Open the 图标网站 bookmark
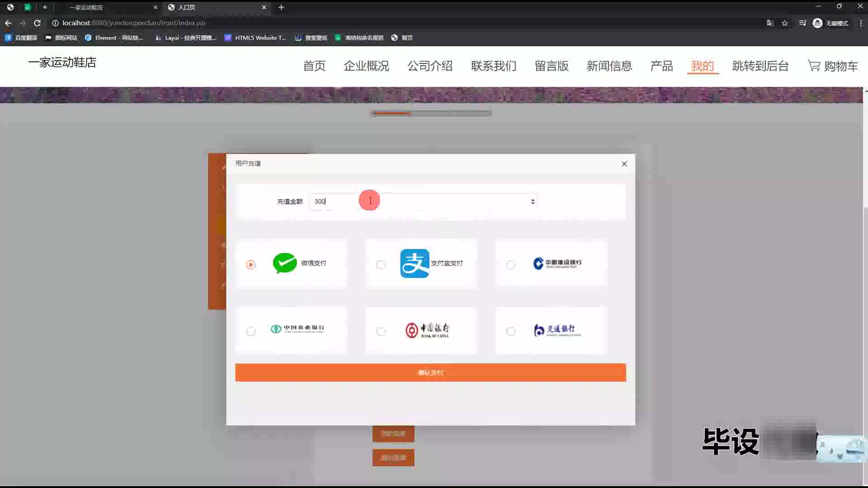This screenshot has width=868, height=488. pyautogui.click(x=61, y=38)
